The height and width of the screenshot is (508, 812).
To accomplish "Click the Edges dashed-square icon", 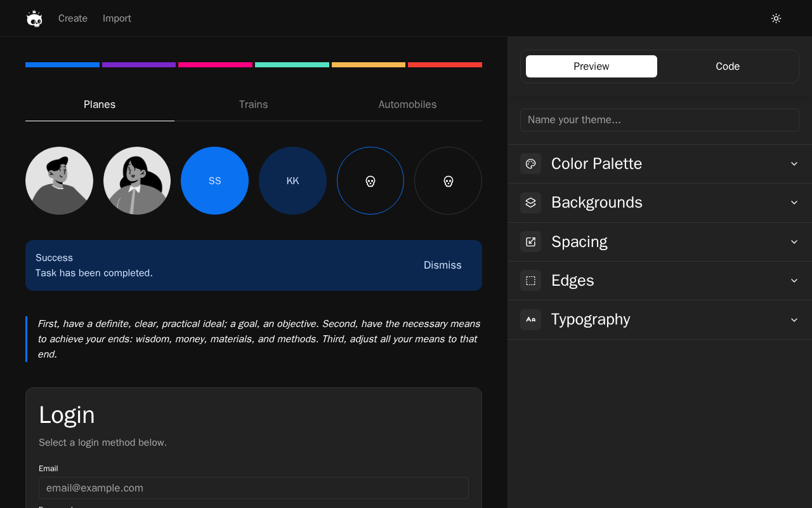I will click(x=531, y=281).
